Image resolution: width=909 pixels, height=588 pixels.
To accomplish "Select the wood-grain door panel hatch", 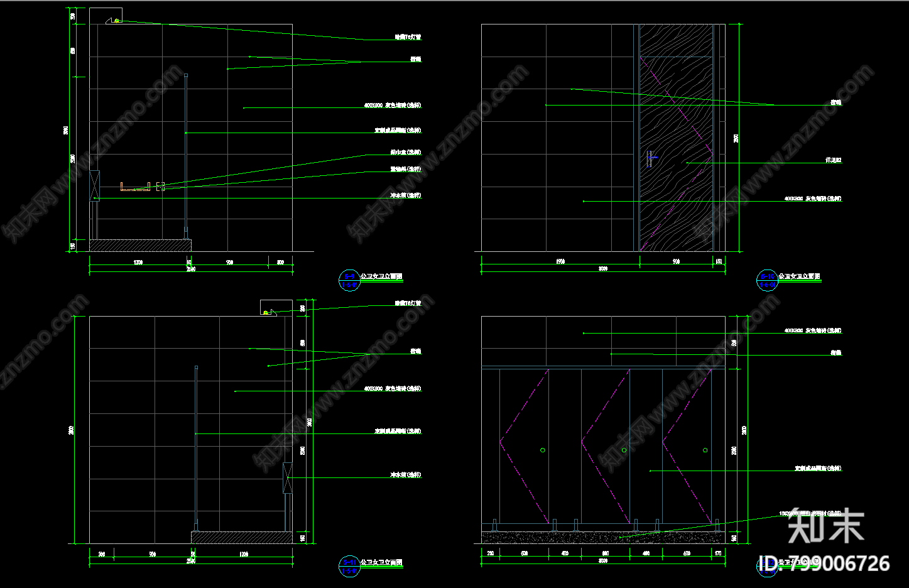I will 676,138.
